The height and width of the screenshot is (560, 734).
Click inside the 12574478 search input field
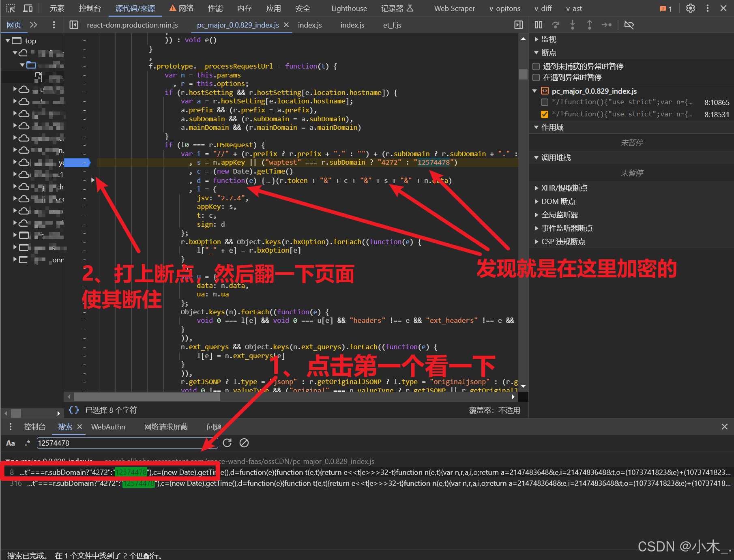point(122,443)
